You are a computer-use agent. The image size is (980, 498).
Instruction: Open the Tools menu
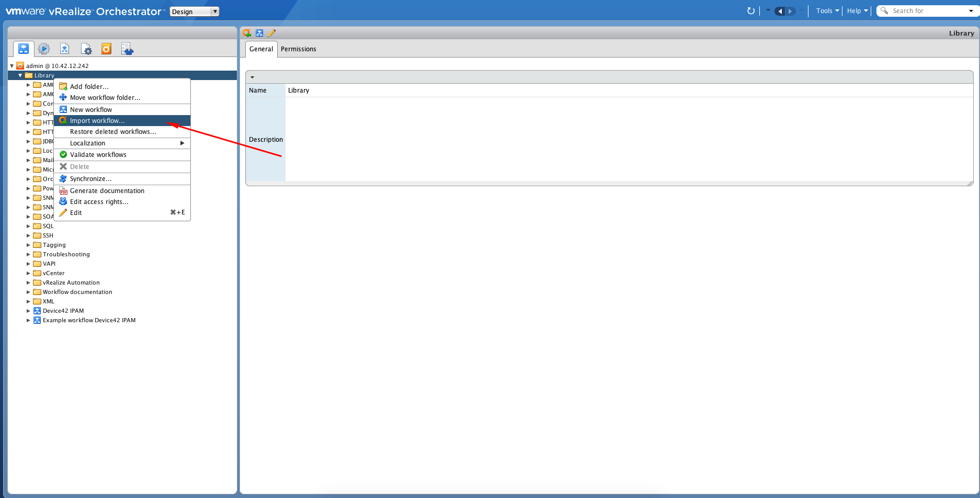(x=825, y=10)
